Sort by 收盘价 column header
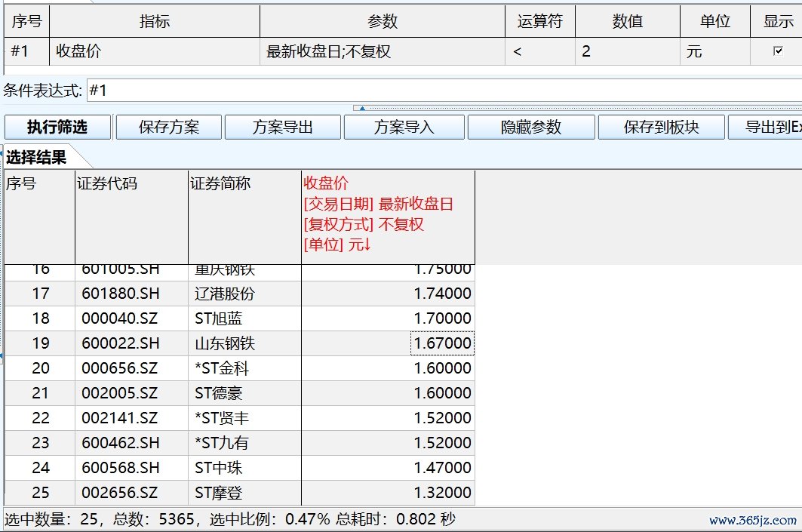The image size is (802, 532). pos(388,215)
